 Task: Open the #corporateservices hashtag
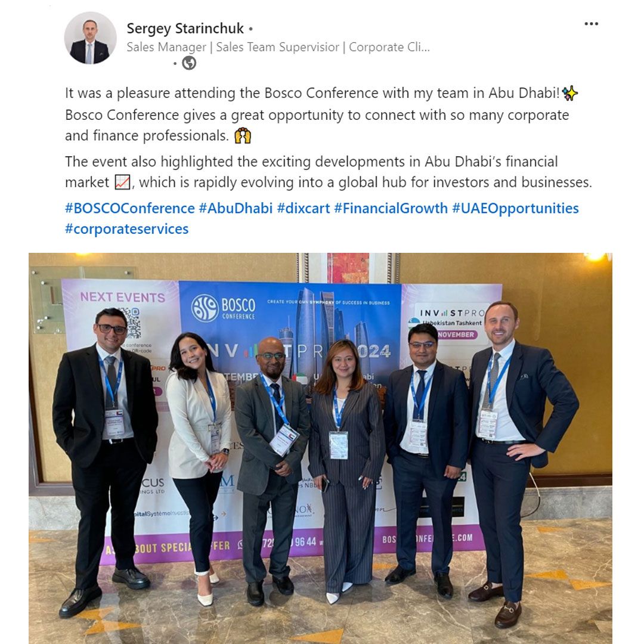tap(126, 229)
